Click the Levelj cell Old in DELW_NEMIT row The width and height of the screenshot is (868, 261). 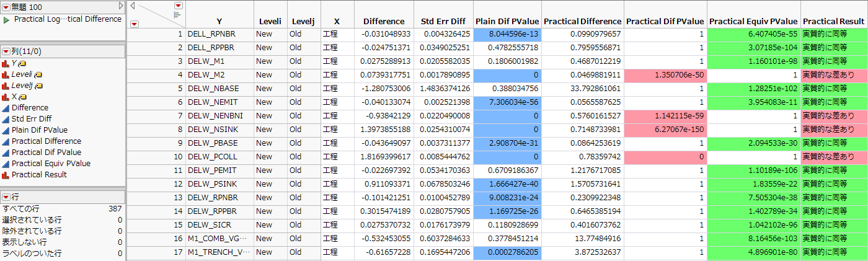coord(303,102)
